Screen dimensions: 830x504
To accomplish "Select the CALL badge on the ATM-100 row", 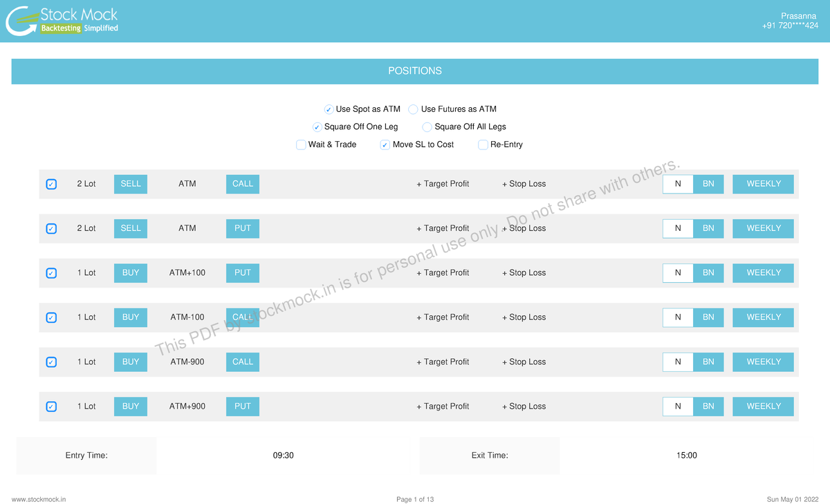I will [242, 317].
